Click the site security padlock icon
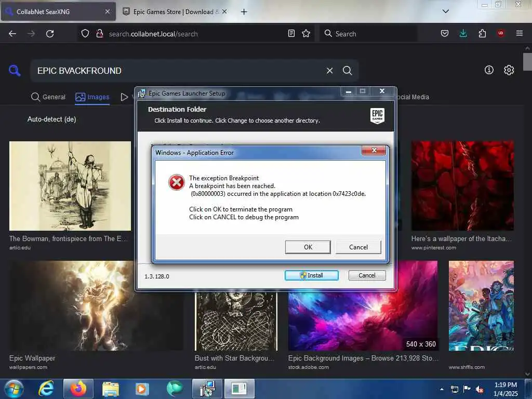 (x=99, y=34)
